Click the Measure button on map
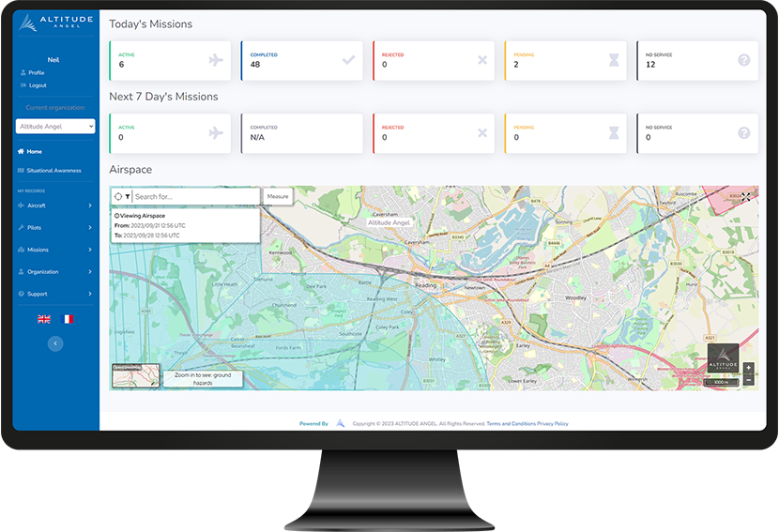 (278, 196)
